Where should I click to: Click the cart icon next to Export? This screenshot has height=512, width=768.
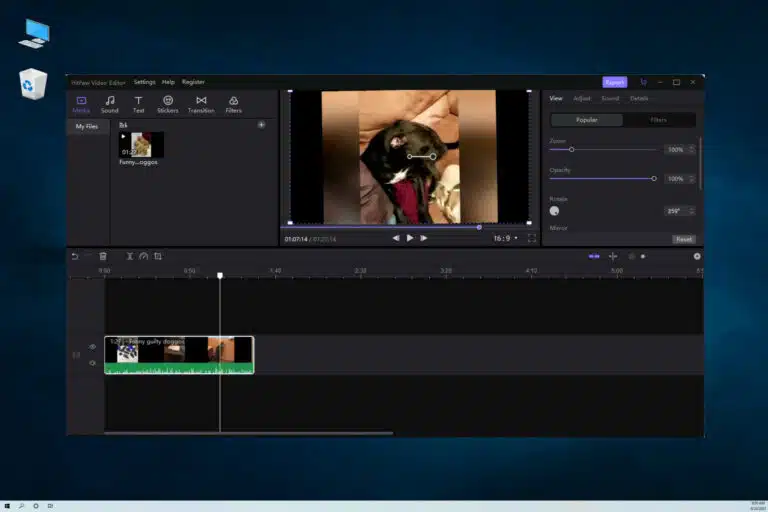(644, 82)
